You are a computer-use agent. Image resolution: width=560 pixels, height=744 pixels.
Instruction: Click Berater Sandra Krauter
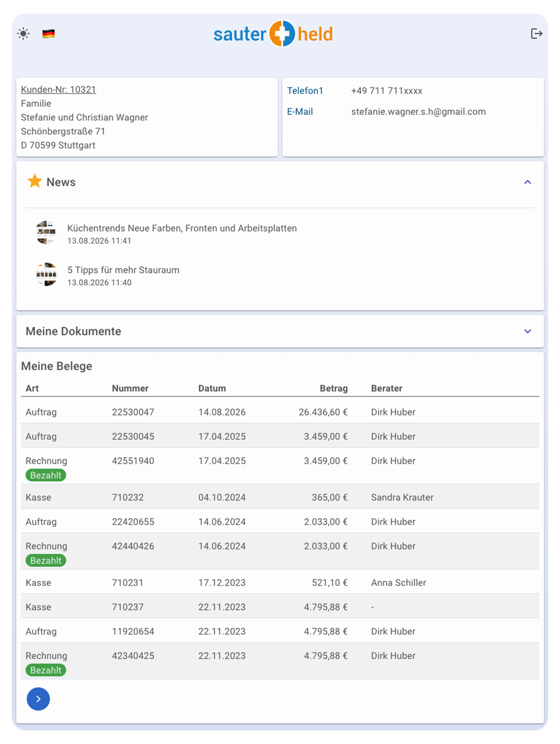tap(402, 497)
